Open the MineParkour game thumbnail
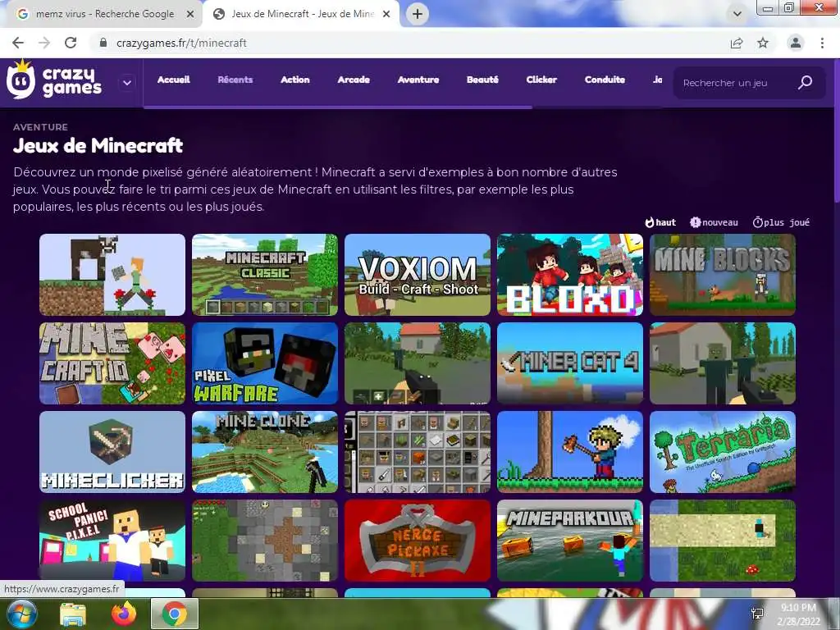 tap(570, 541)
